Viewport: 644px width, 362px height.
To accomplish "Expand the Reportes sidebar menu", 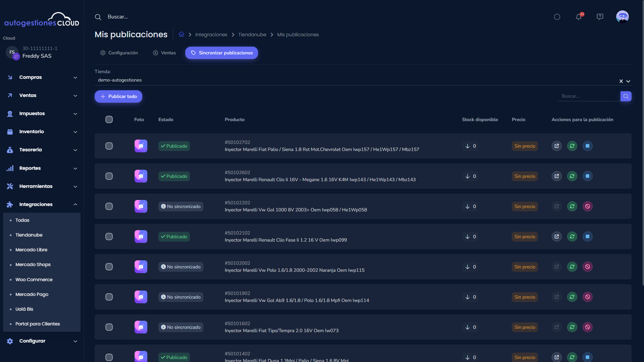I will [42, 168].
